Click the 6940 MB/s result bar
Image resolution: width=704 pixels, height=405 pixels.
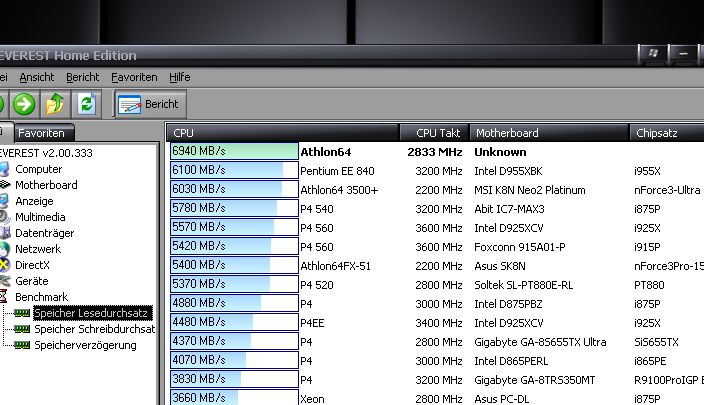234,151
